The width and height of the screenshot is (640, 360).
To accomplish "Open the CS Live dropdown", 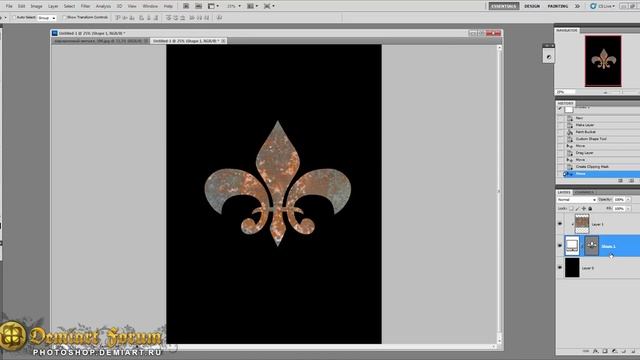I will coord(602,6).
